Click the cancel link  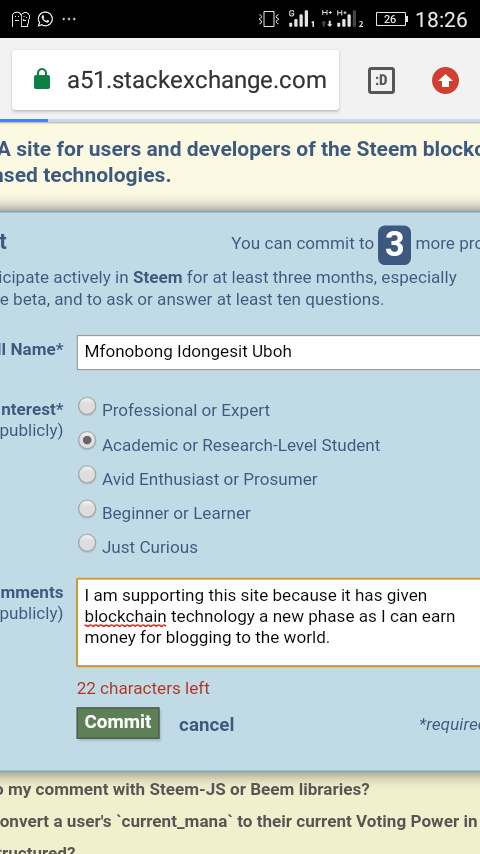coord(206,724)
